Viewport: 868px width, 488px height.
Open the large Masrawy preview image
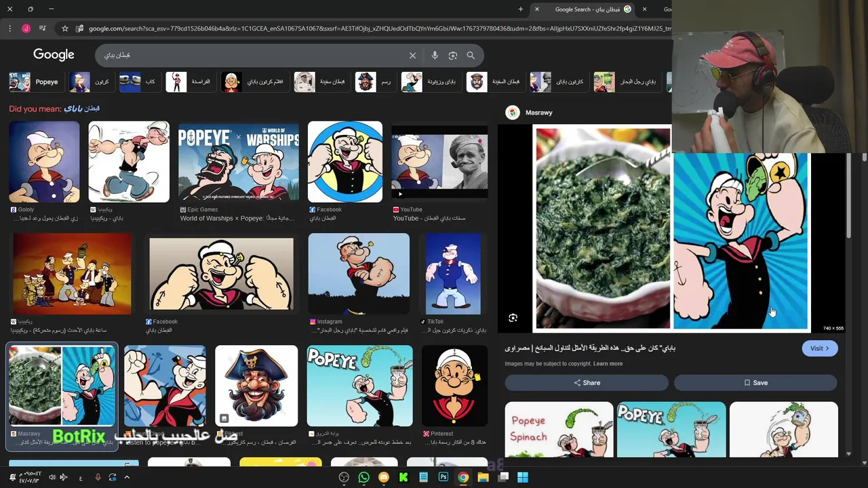click(671, 228)
